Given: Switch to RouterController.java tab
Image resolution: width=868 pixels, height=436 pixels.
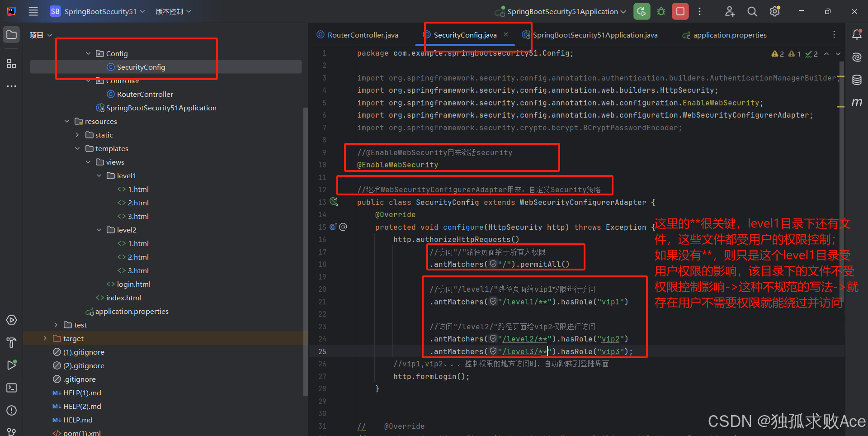Looking at the screenshot, I should pos(358,35).
